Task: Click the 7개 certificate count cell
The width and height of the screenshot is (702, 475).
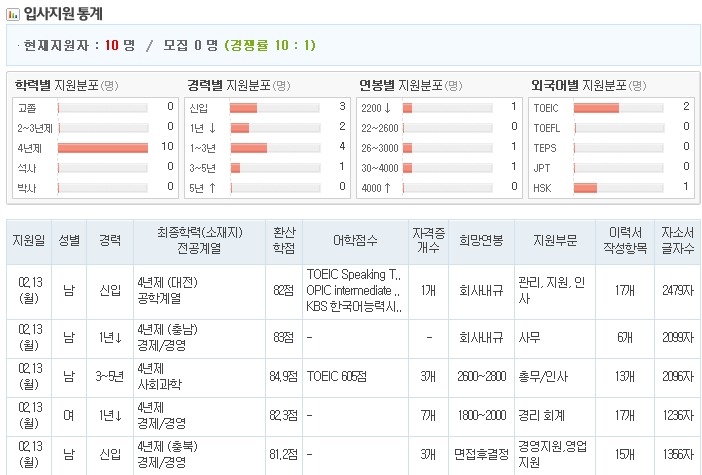Action: [428, 416]
